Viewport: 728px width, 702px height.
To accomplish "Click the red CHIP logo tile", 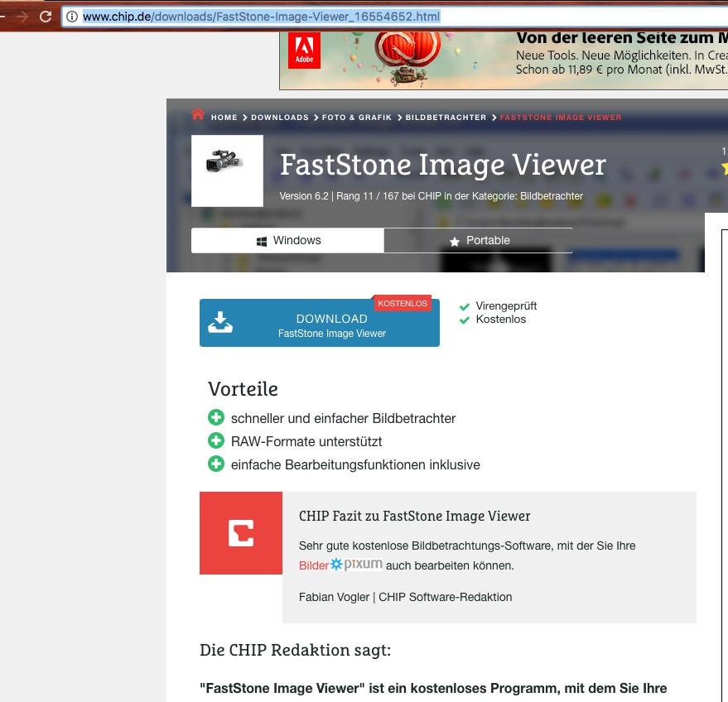I will tap(241, 533).
